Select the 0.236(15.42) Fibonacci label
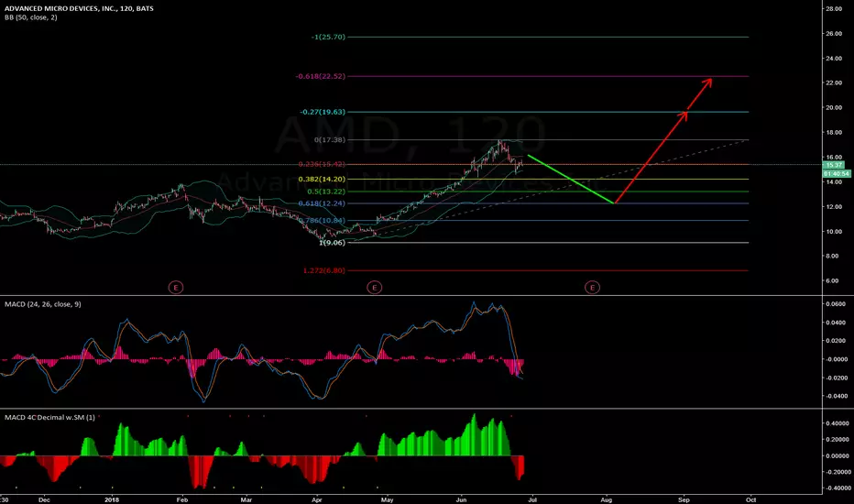Image resolution: width=854 pixels, height=504 pixels. pyautogui.click(x=322, y=164)
